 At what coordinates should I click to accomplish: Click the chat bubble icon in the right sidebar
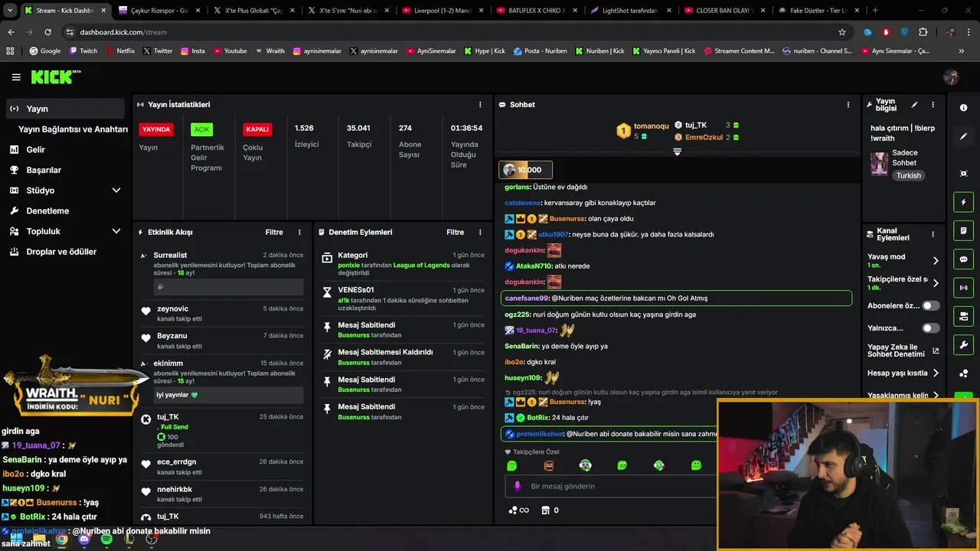pyautogui.click(x=963, y=259)
